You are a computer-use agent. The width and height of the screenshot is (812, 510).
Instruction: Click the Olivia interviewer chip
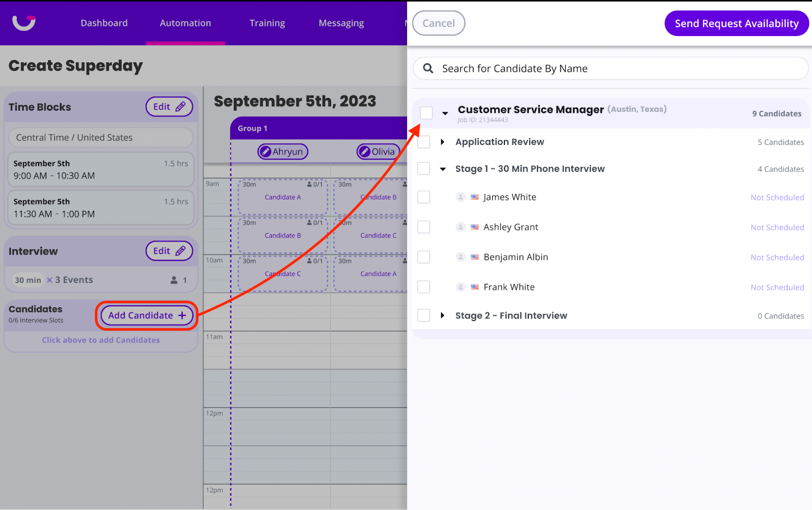tap(379, 151)
